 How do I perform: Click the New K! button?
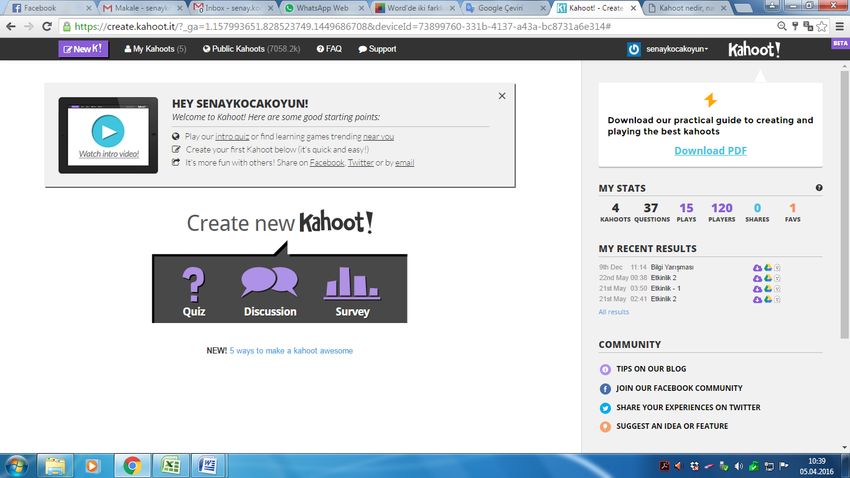point(83,49)
